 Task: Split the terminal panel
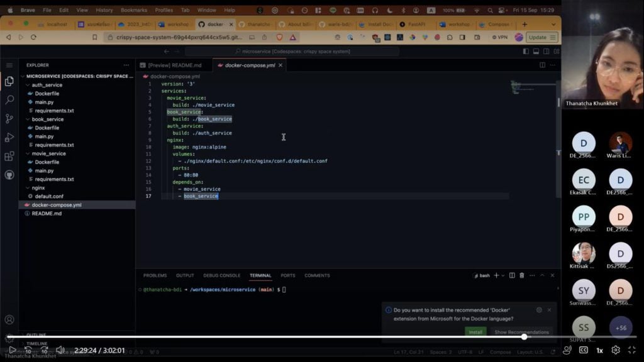coord(511,275)
